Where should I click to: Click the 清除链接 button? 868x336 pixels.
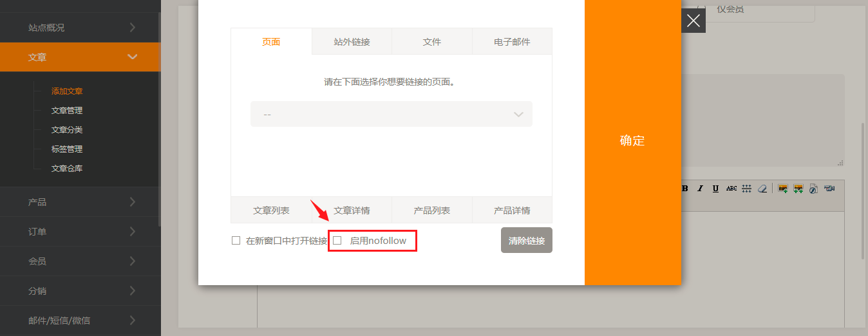(x=526, y=241)
